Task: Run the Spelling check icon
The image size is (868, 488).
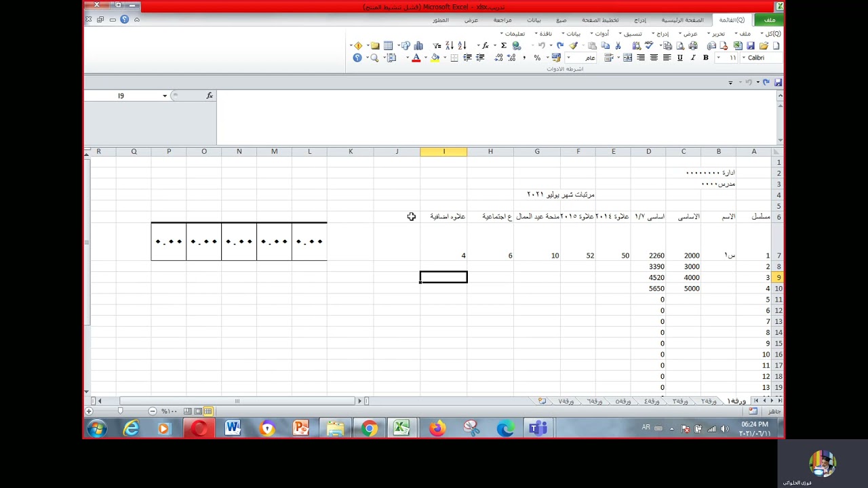Action: (649, 45)
